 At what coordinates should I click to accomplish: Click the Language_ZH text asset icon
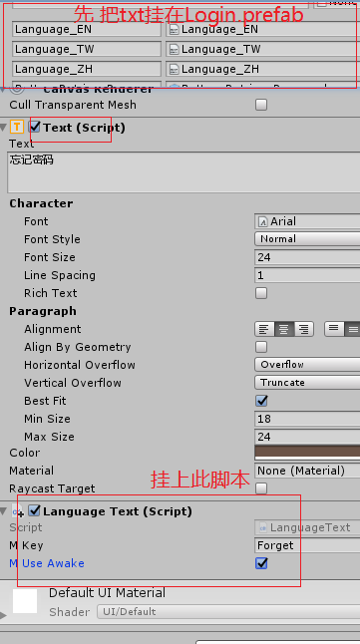(175, 69)
